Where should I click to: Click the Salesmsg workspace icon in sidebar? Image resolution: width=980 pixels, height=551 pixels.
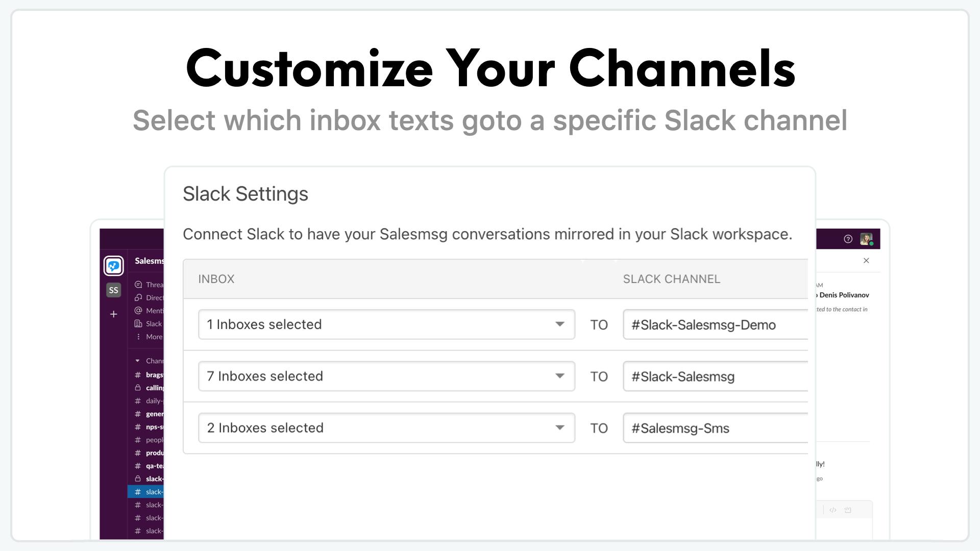pyautogui.click(x=113, y=266)
